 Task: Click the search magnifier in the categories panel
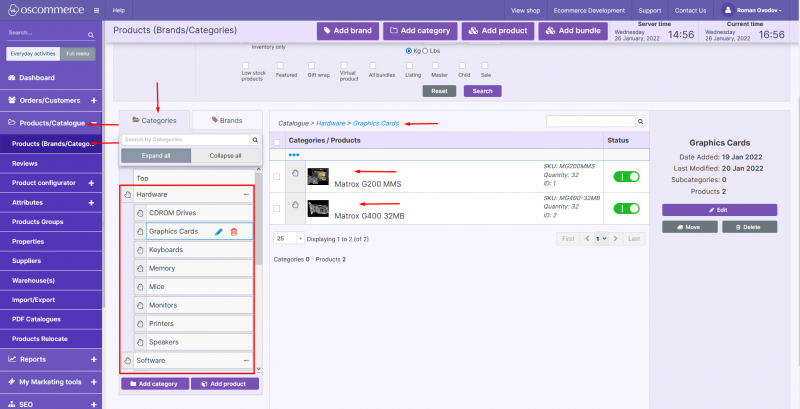click(x=255, y=140)
